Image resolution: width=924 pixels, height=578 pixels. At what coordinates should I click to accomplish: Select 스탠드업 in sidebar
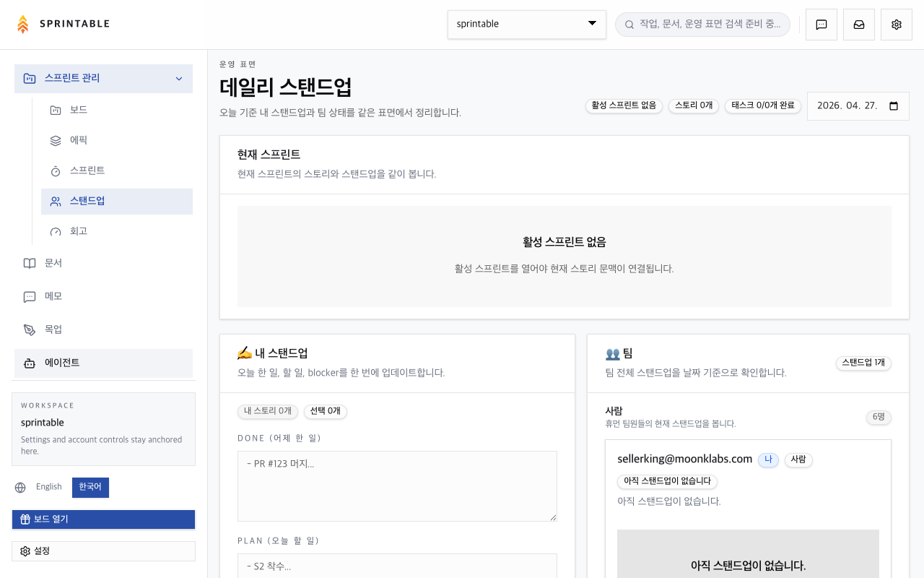(x=117, y=202)
